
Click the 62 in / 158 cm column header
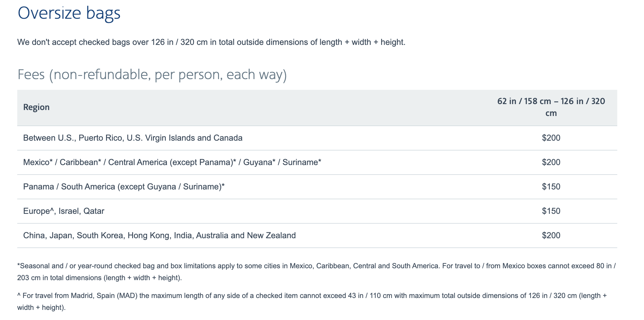(x=551, y=107)
